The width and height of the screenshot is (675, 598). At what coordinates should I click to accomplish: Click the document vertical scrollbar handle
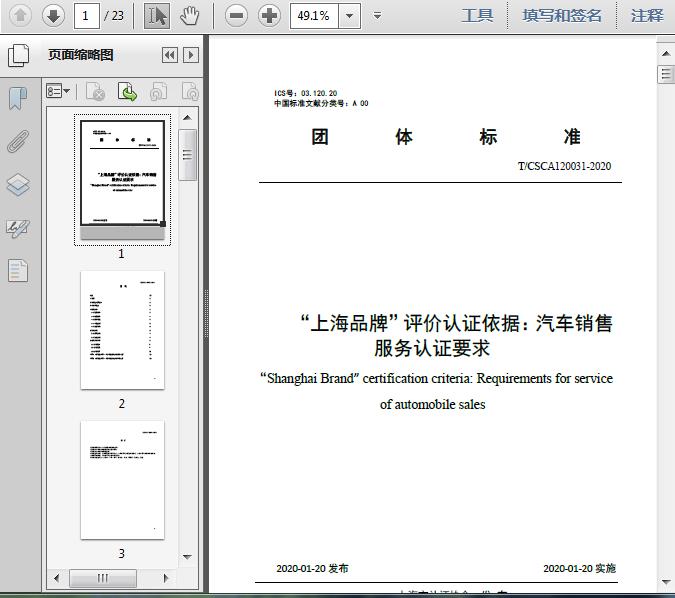pos(666,74)
